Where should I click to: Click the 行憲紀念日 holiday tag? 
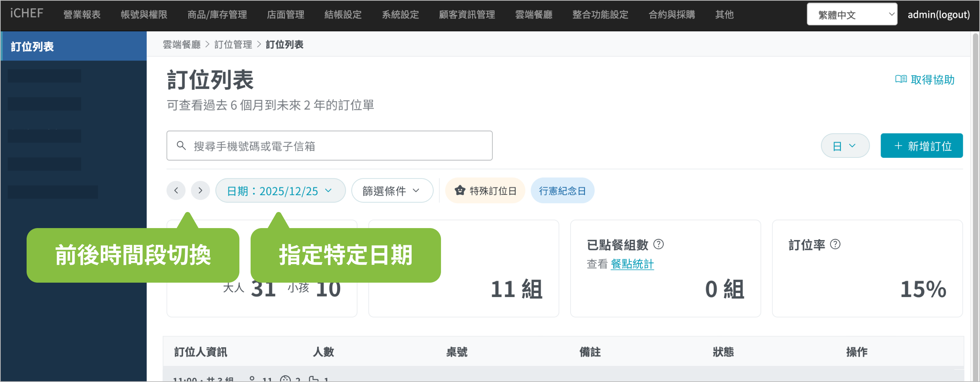(562, 190)
